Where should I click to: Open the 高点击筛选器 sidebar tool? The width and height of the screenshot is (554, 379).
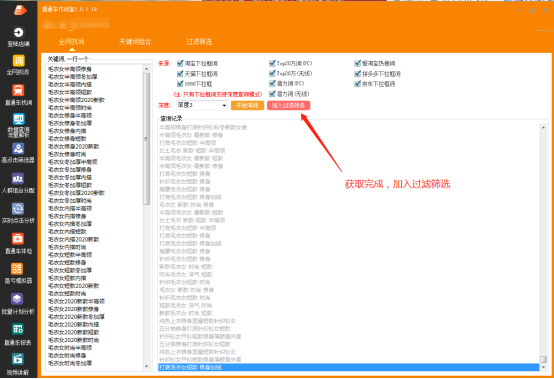coord(18,153)
